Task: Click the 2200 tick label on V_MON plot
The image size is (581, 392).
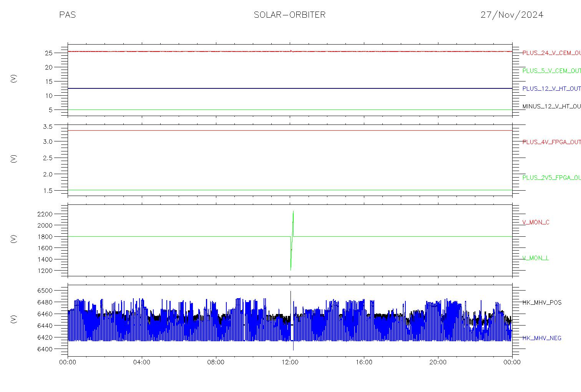Action: pos(45,214)
